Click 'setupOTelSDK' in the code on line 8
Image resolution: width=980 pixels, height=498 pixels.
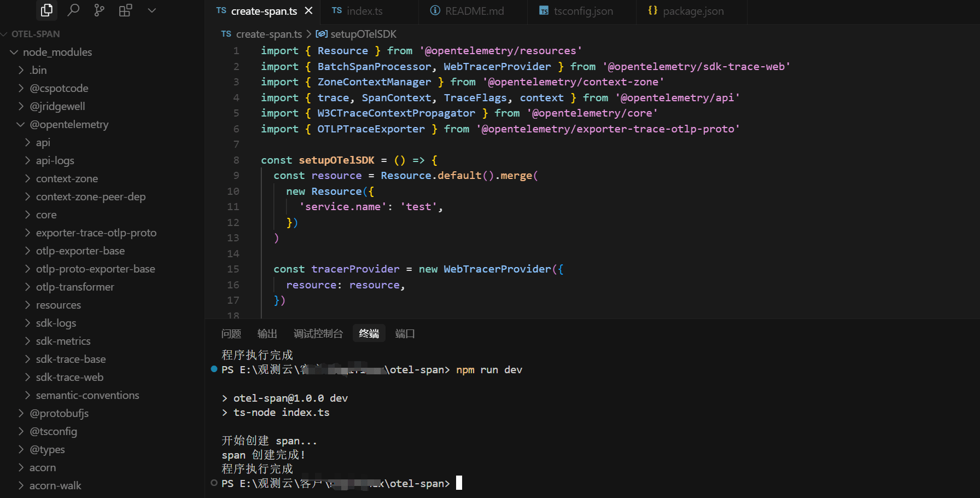[x=336, y=160]
